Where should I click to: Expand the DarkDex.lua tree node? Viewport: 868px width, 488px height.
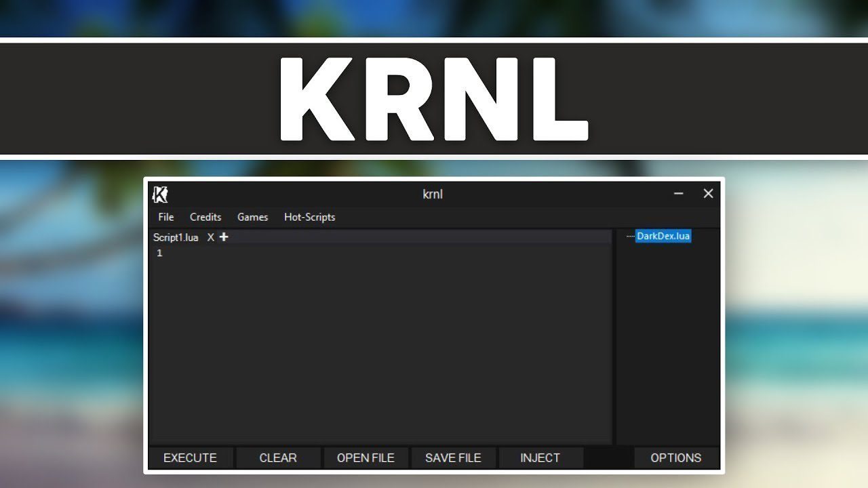point(631,236)
